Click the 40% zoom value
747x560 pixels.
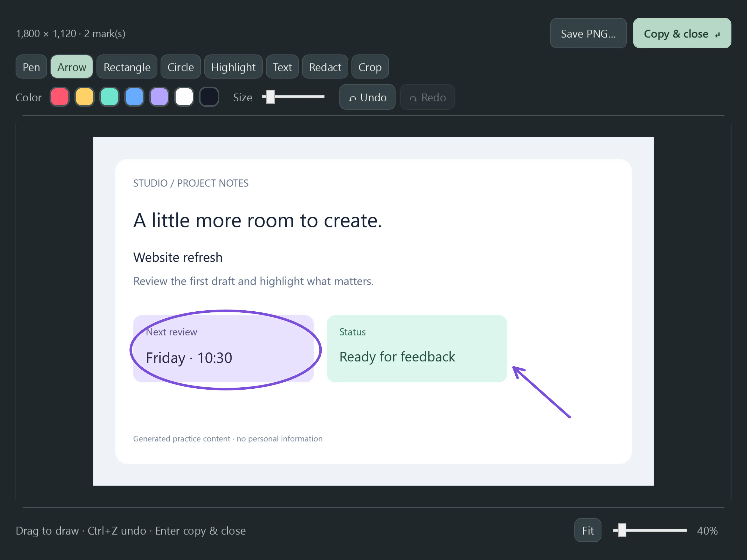coord(707,531)
